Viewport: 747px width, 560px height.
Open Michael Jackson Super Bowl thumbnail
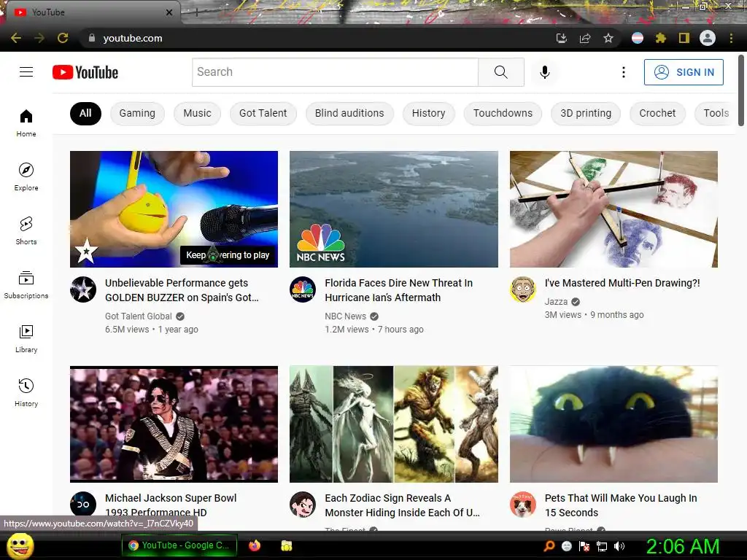pos(174,424)
